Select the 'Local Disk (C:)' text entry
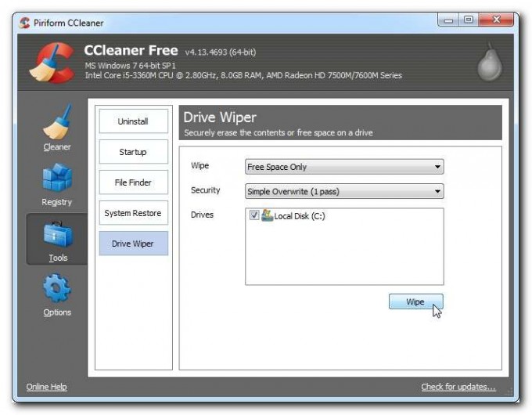 click(299, 216)
